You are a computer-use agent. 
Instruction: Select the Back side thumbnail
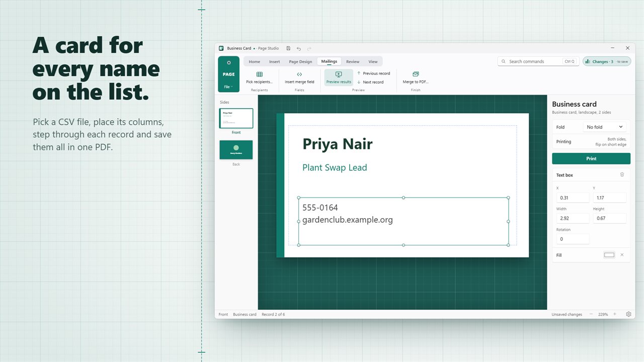pos(236,150)
